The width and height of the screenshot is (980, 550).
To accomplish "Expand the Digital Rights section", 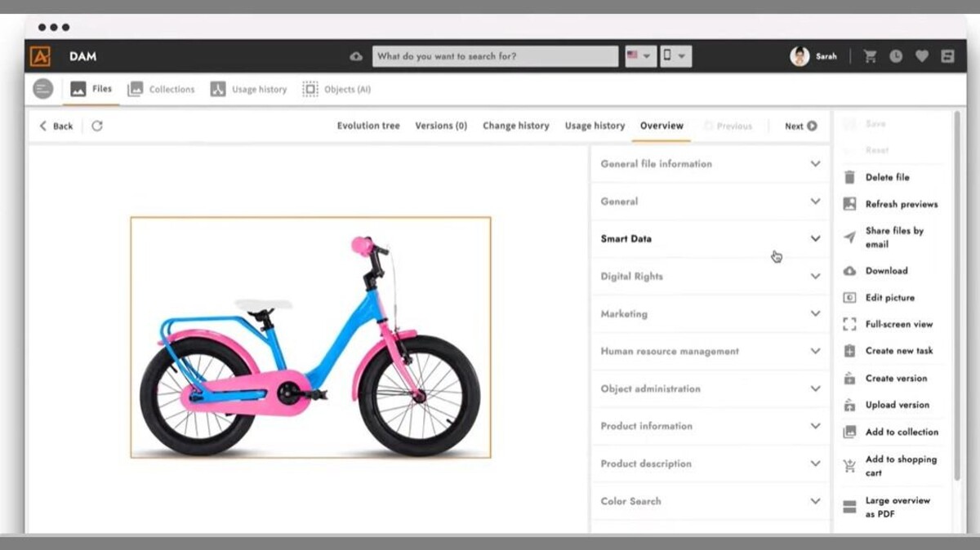I will coord(710,277).
